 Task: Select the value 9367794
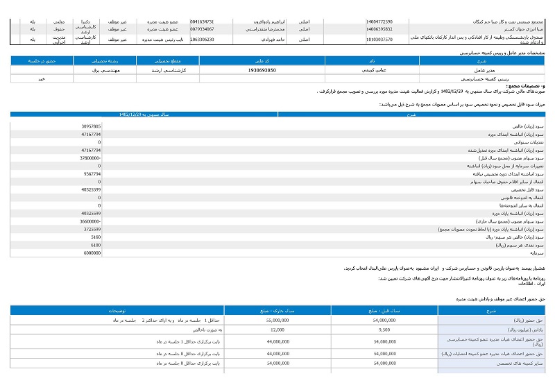(x=92, y=174)
